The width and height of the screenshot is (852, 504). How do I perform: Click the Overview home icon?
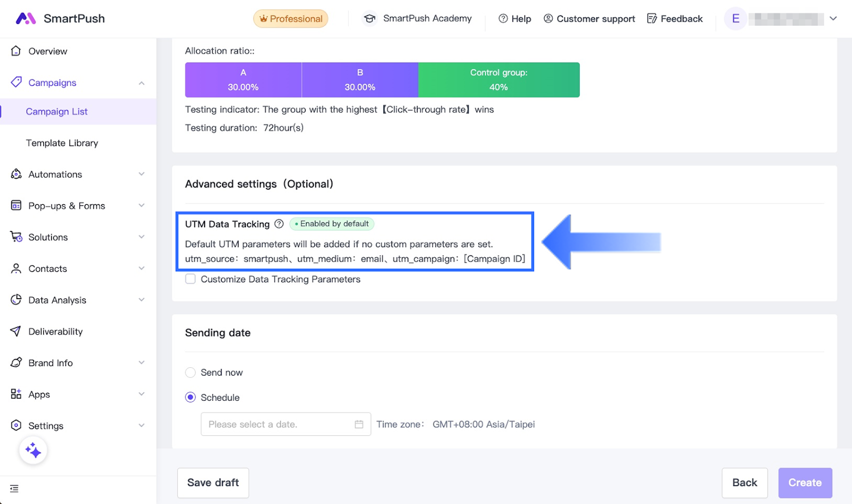click(x=16, y=51)
